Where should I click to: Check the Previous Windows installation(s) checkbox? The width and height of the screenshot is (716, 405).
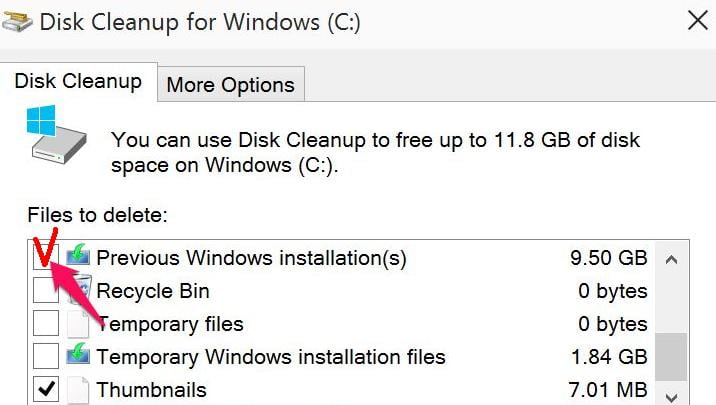click(x=46, y=258)
